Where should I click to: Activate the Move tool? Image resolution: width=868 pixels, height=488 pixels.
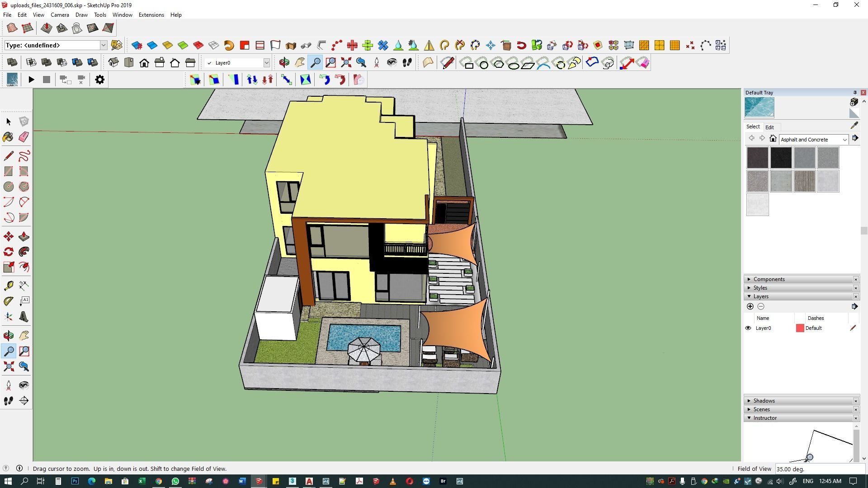tap(8, 236)
